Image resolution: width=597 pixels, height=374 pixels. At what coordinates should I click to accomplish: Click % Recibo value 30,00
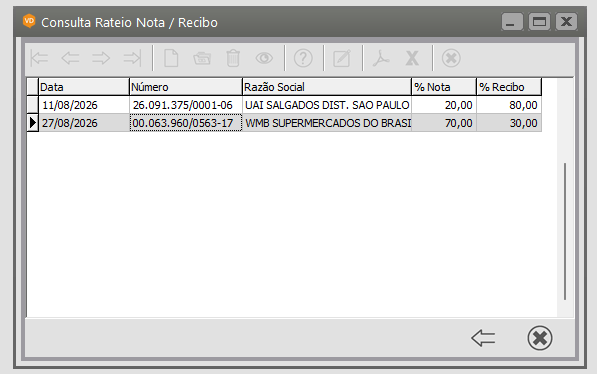pos(509,123)
